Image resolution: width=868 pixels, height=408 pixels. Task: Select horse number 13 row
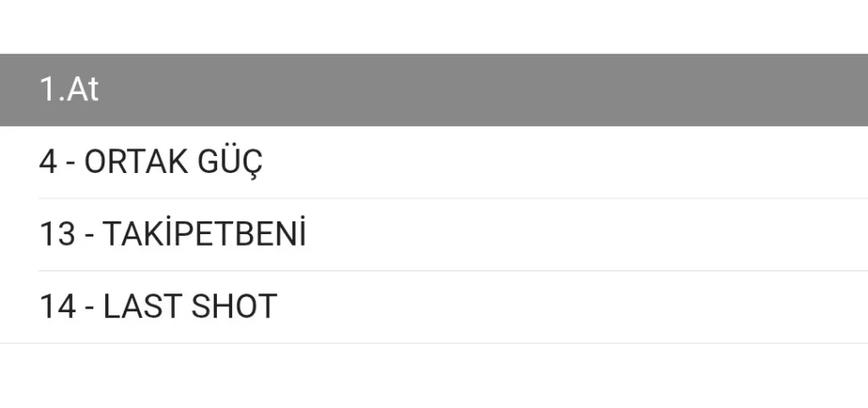(x=172, y=234)
